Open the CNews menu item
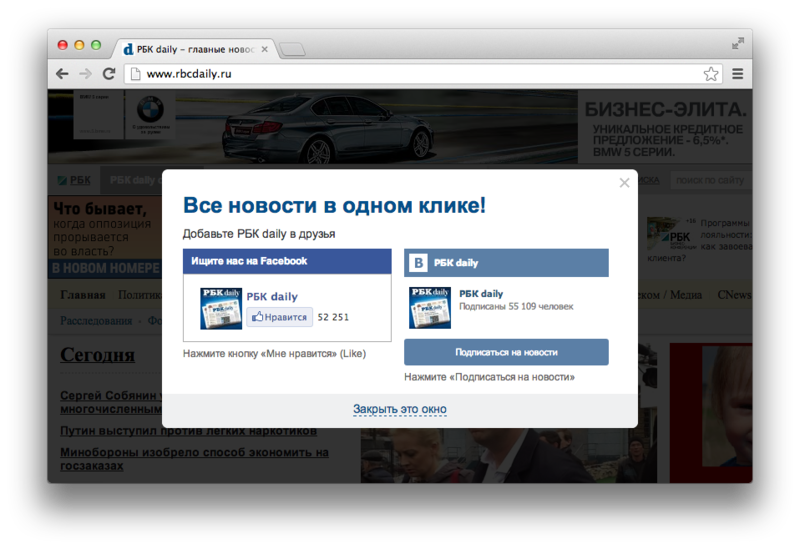 coord(734,295)
